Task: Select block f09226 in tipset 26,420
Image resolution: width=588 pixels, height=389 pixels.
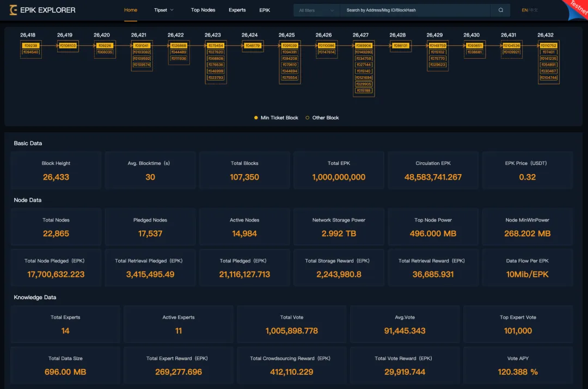Action: tap(105, 46)
